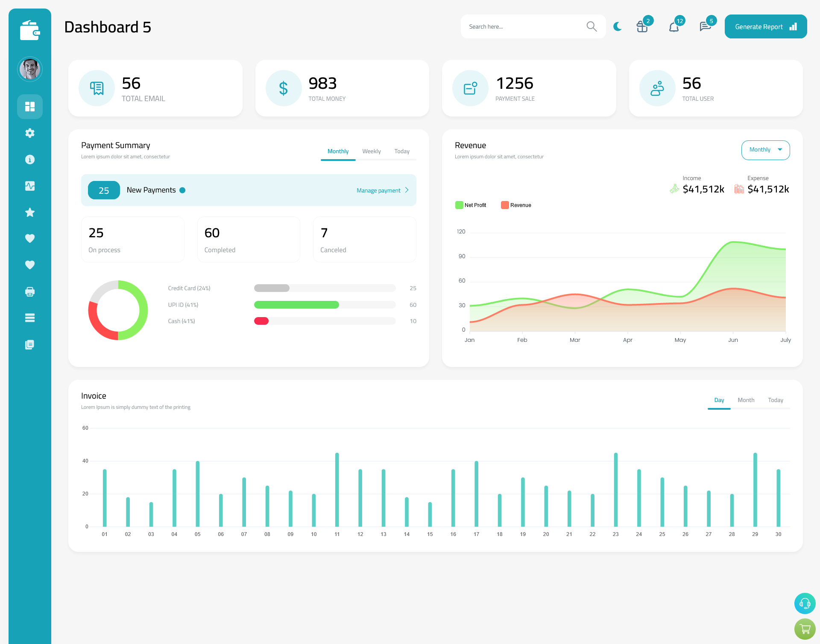Image resolution: width=820 pixels, height=644 pixels.
Task: Click Generate Report button
Action: pos(764,26)
